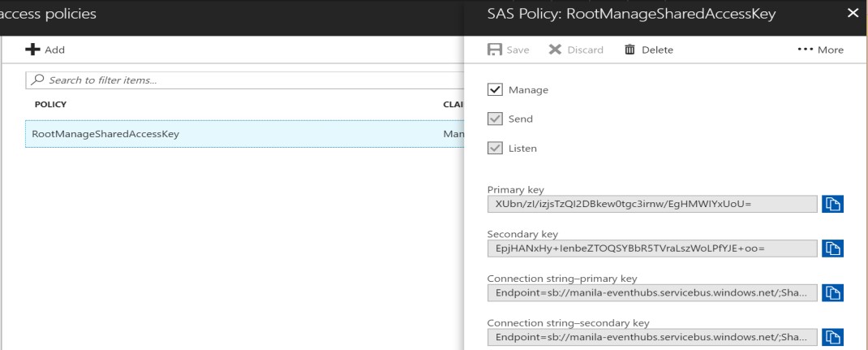Click the Discard X icon

point(556,50)
